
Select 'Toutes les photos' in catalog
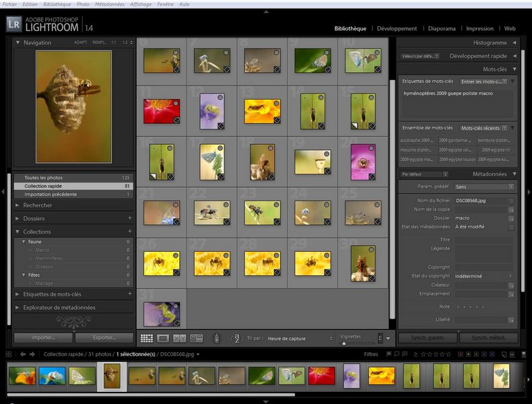coord(43,177)
